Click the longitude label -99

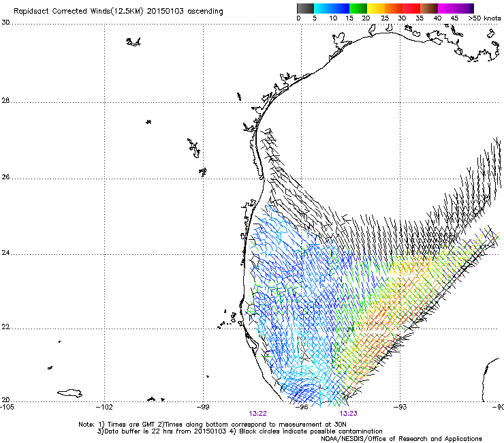(x=203, y=407)
